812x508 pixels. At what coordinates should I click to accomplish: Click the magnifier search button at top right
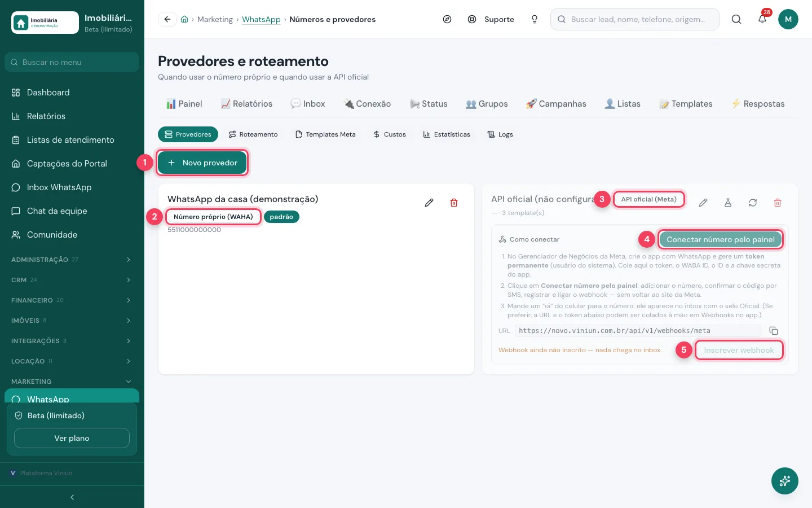click(736, 19)
